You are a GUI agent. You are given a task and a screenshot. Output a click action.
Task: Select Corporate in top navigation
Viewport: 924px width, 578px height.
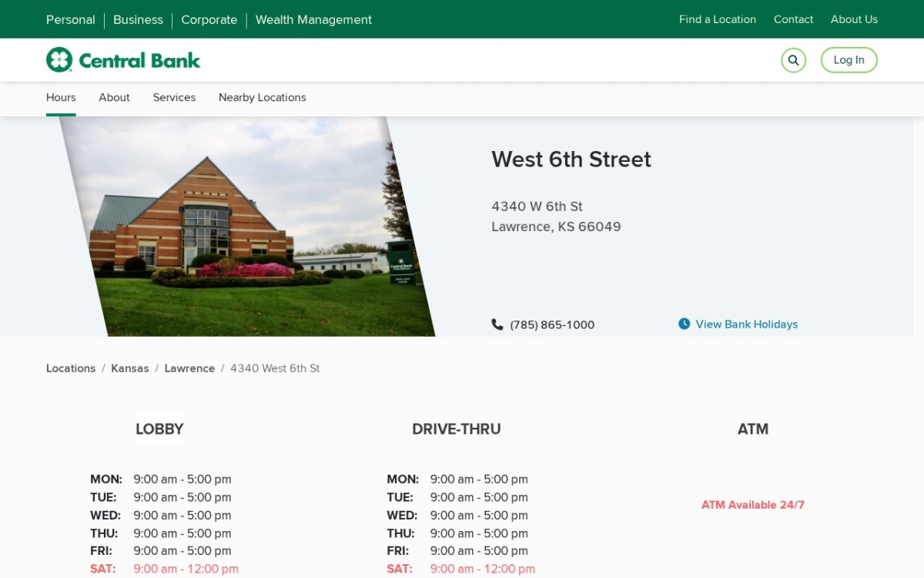tap(209, 19)
